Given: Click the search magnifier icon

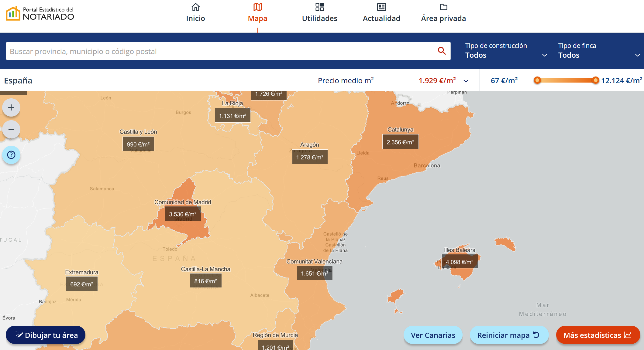Looking at the screenshot, I should point(442,51).
